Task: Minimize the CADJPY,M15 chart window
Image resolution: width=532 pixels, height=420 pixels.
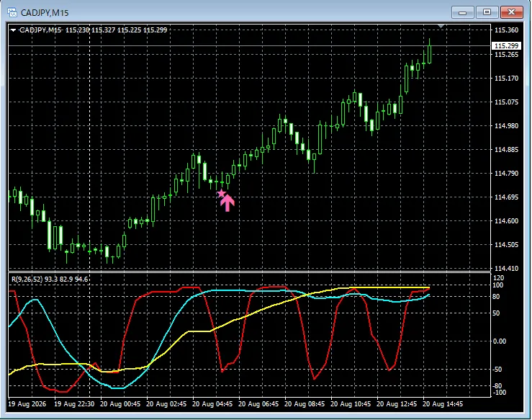Action: [x=462, y=12]
